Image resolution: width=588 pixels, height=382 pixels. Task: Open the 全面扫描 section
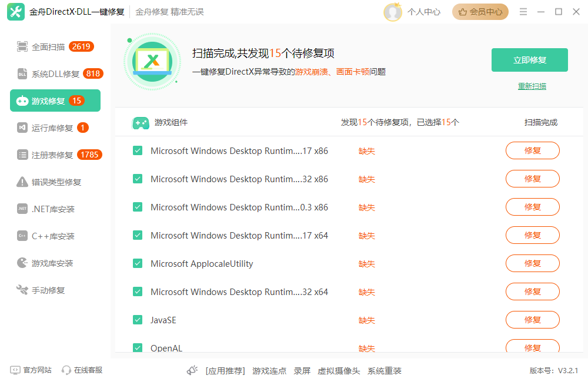[55, 47]
